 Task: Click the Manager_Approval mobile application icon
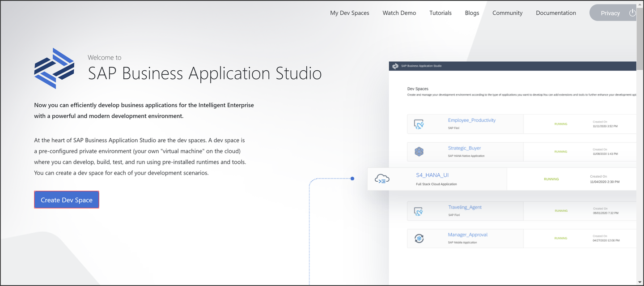419,238
